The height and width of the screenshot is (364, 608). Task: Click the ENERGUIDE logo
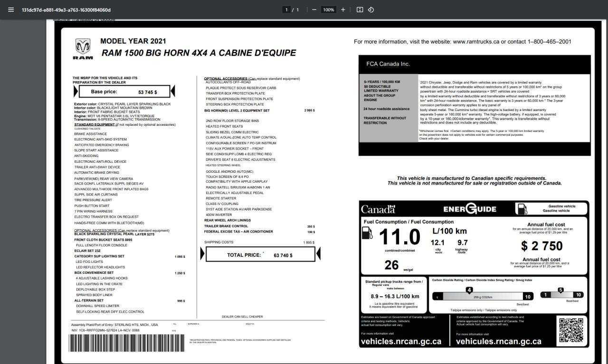[469, 209]
